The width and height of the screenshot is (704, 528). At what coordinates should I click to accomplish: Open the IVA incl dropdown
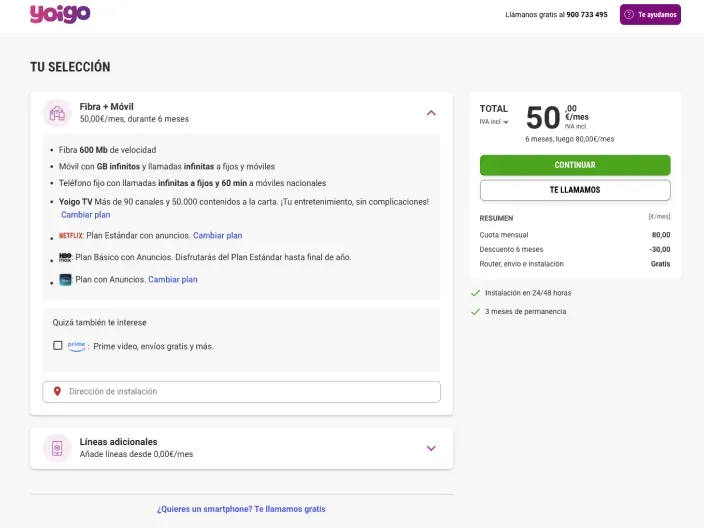point(494,122)
